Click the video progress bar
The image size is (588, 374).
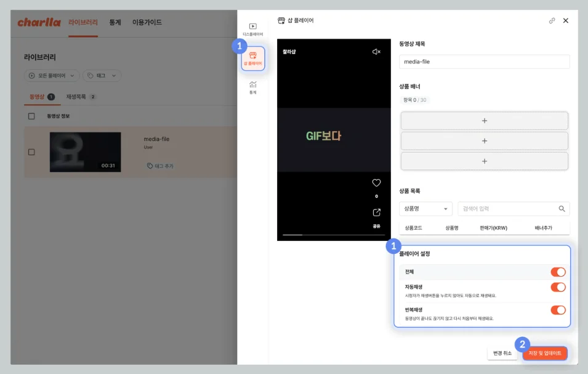pos(334,235)
